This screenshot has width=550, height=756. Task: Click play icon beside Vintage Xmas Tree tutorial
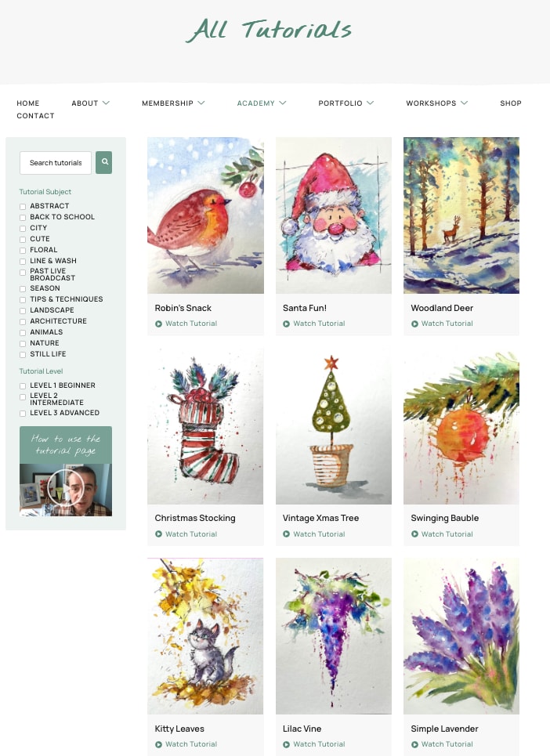coord(286,534)
